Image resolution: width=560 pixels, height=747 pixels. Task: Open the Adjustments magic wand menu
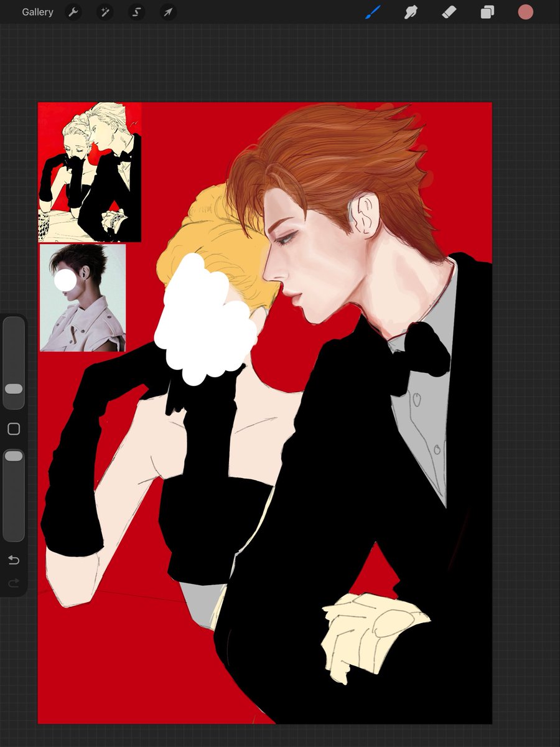(x=105, y=12)
